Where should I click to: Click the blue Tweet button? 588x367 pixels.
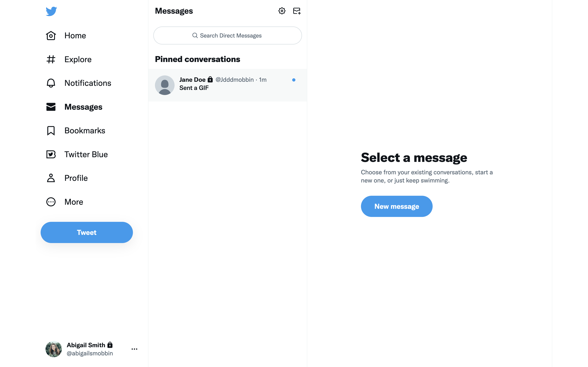pyautogui.click(x=87, y=232)
